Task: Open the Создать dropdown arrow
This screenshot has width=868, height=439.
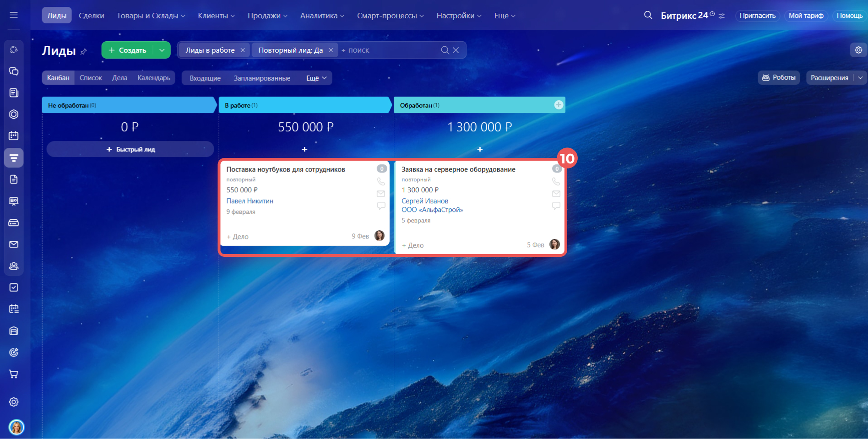Action: (x=162, y=50)
